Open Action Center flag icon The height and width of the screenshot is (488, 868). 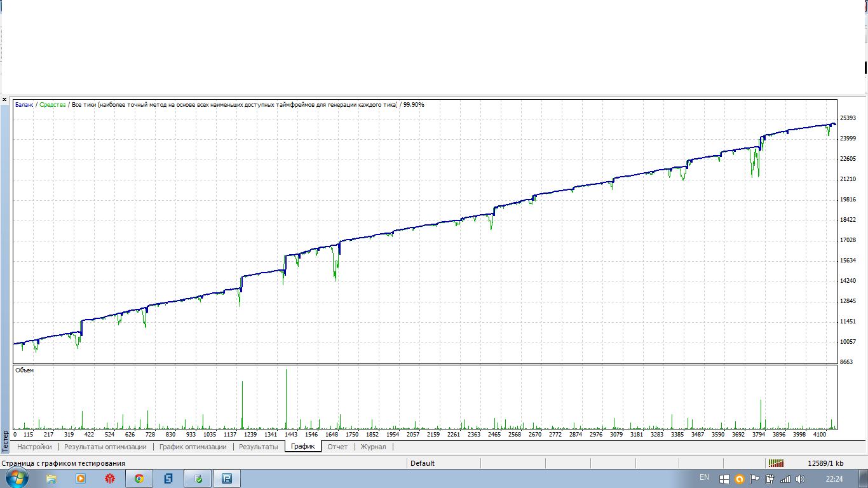click(x=755, y=479)
